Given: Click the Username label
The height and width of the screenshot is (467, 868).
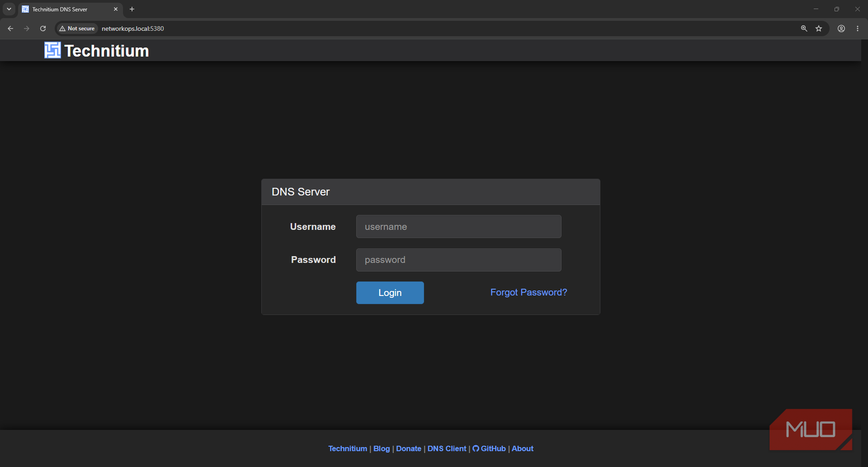Looking at the screenshot, I should coord(313,227).
